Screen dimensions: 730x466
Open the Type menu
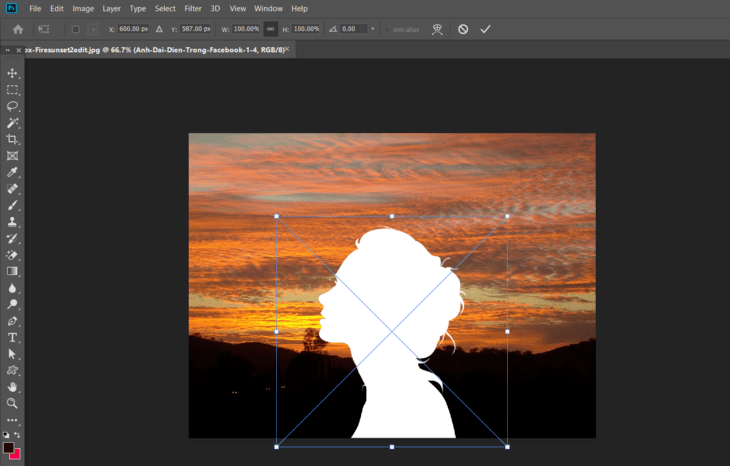[137, 8]
